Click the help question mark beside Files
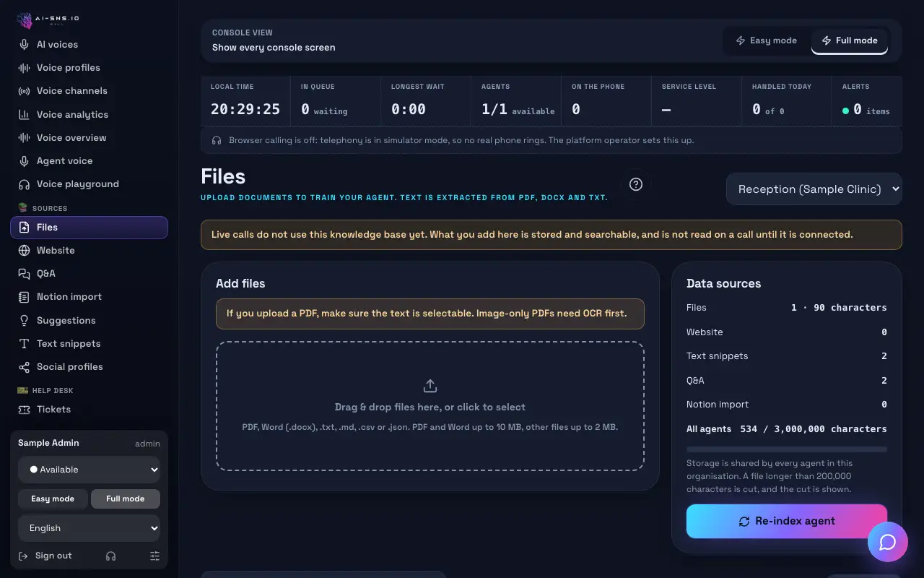924x578 pixels. click(x=636, y=184)
